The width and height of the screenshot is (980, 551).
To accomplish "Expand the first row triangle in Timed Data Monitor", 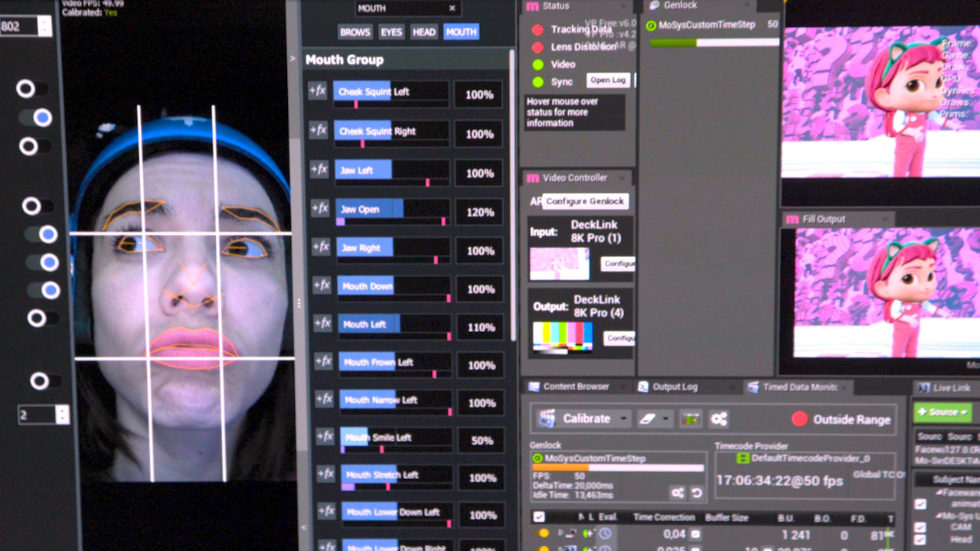I will [x=560, y=533].
